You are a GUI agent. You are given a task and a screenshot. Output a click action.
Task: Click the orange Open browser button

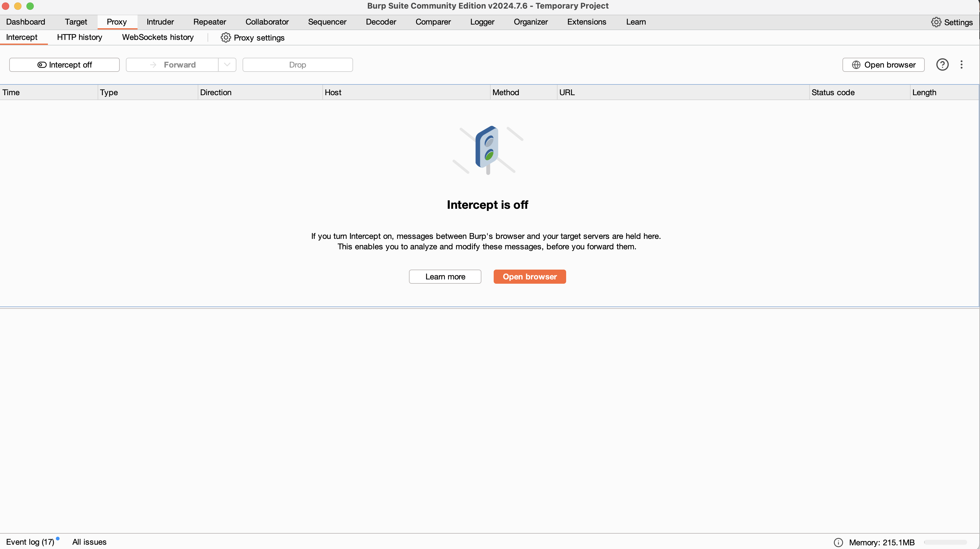530,277
